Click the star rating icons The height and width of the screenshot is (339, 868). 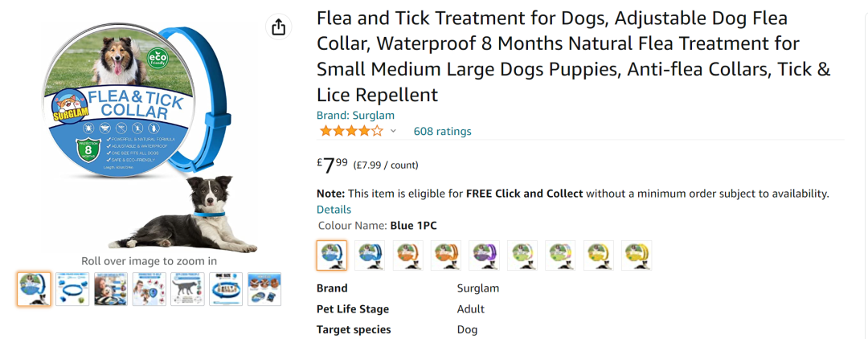coord(351,131)
